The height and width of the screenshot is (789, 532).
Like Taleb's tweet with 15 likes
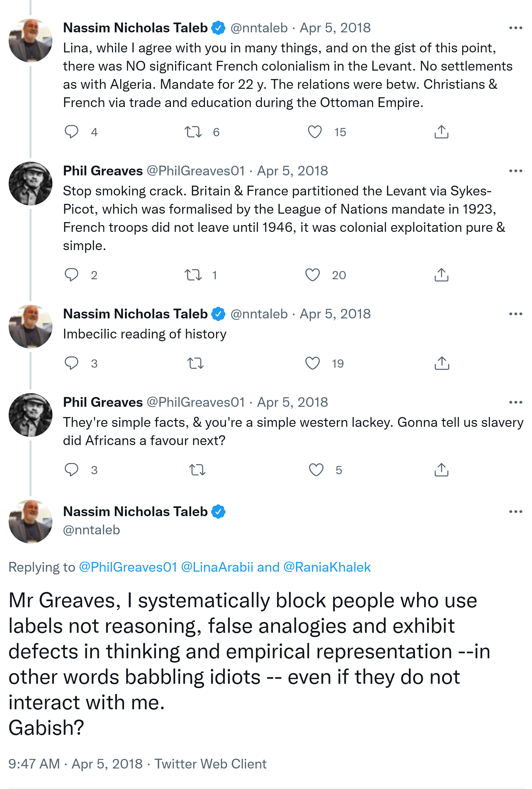pos(314,132)
